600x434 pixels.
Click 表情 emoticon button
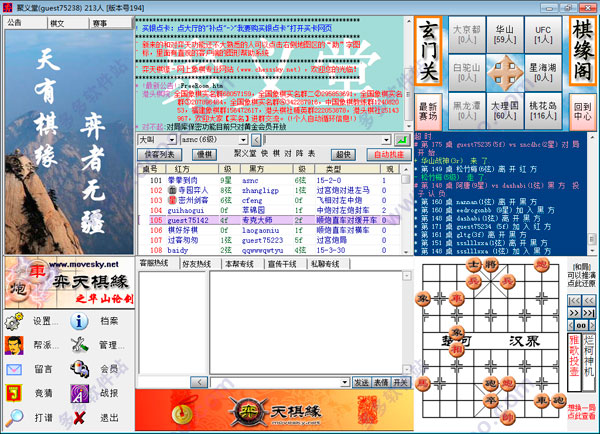pyautogui.click(x=381, y=382)
